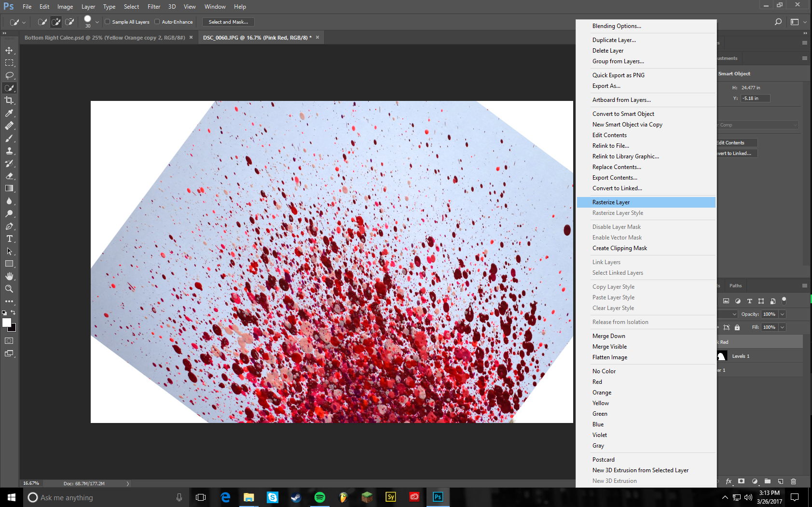Swap foreground and background colors

point(13,313)
